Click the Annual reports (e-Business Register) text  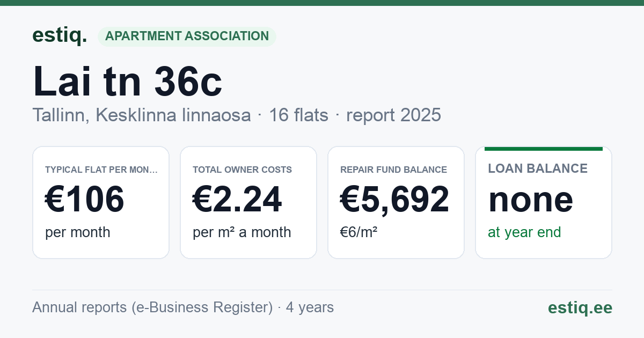point(152,307)
